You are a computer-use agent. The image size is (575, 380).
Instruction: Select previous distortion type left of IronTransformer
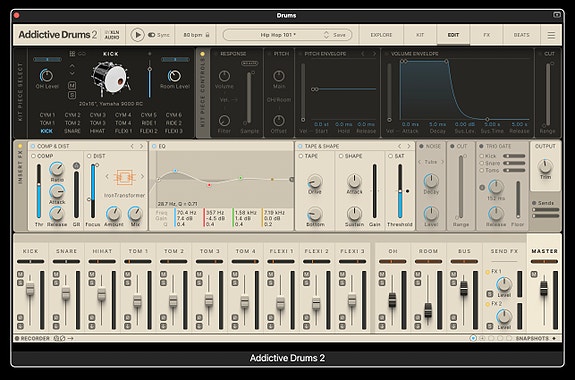[x=107, y=177]
